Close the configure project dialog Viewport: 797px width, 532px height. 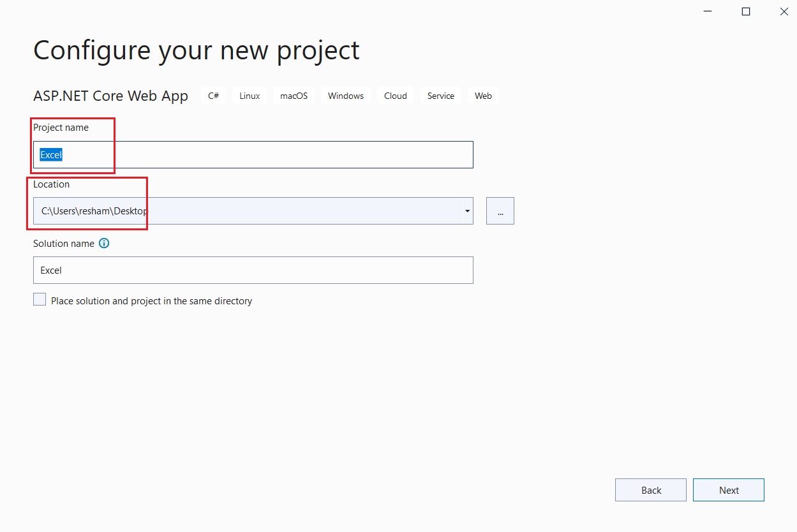784,11
